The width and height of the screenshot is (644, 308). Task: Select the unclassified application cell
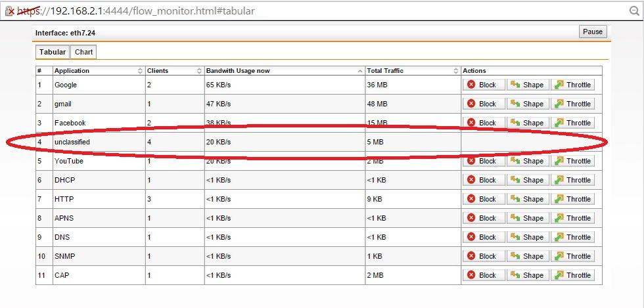(x=99, y=142)
